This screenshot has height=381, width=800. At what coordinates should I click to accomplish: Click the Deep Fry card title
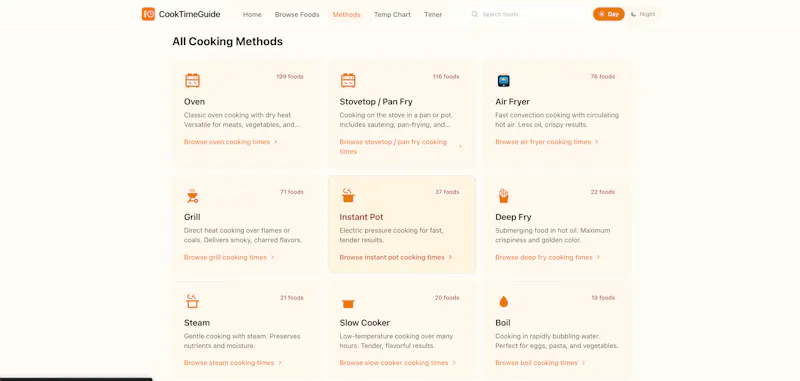(513, 217)
